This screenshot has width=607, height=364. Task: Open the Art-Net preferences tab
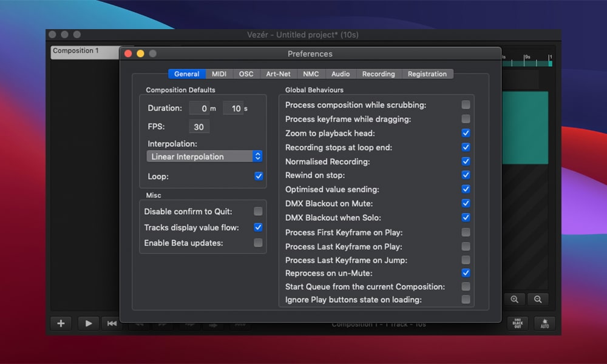278,74
